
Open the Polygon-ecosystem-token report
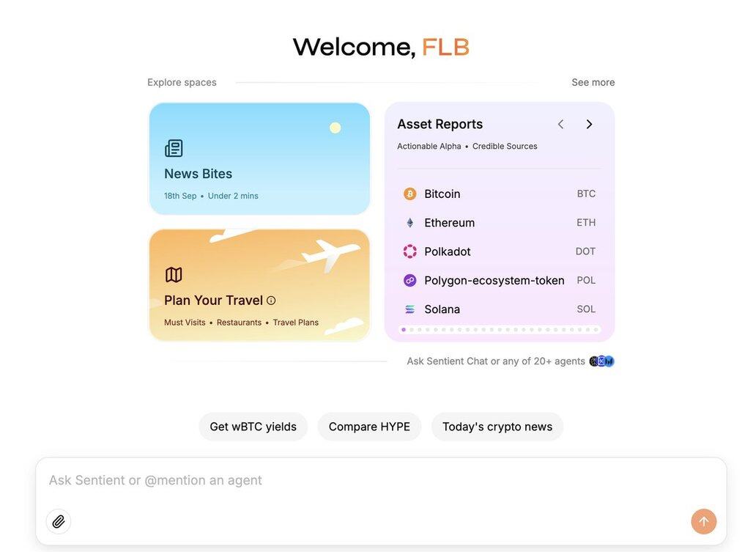pos(500,280)
